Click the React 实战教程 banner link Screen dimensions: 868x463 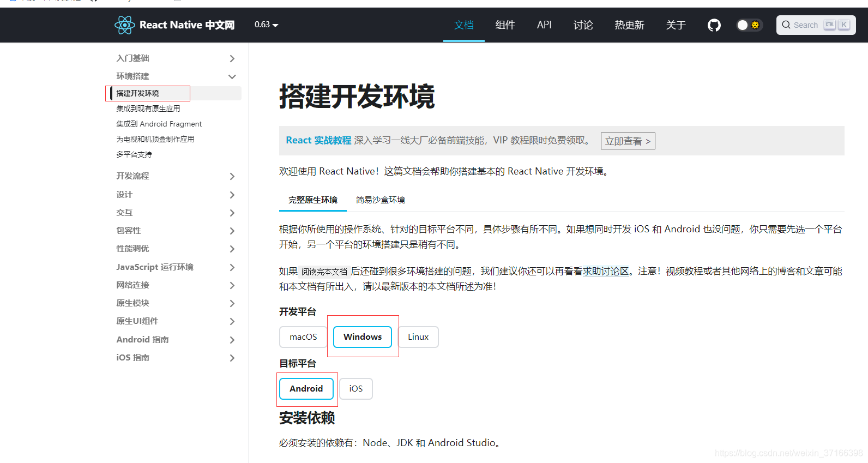(x=318, y=140)
